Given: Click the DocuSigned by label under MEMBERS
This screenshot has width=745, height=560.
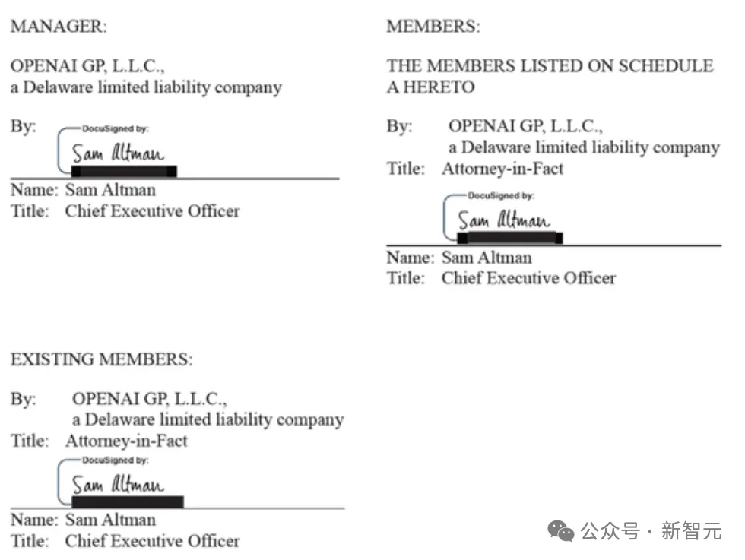Looking at the screenshot, I should [501, 195].
